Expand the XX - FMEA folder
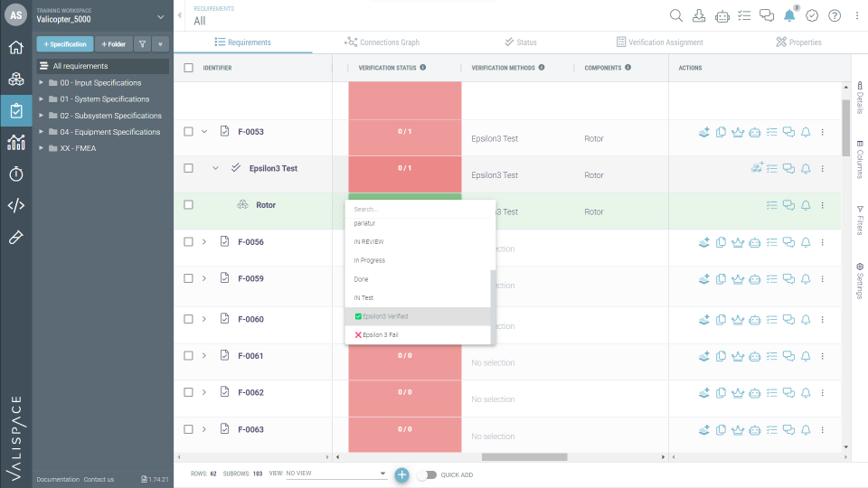The width and height of the screenshot is (868, 488). click(x=41, y=148)
